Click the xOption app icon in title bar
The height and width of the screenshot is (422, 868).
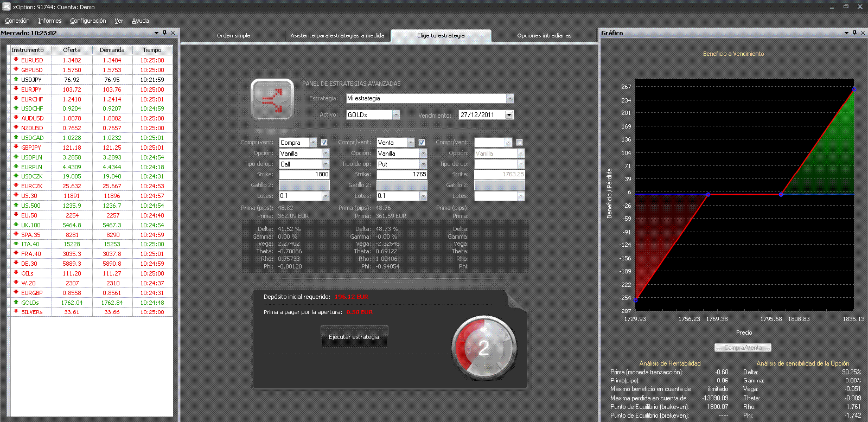pos(7,7)
